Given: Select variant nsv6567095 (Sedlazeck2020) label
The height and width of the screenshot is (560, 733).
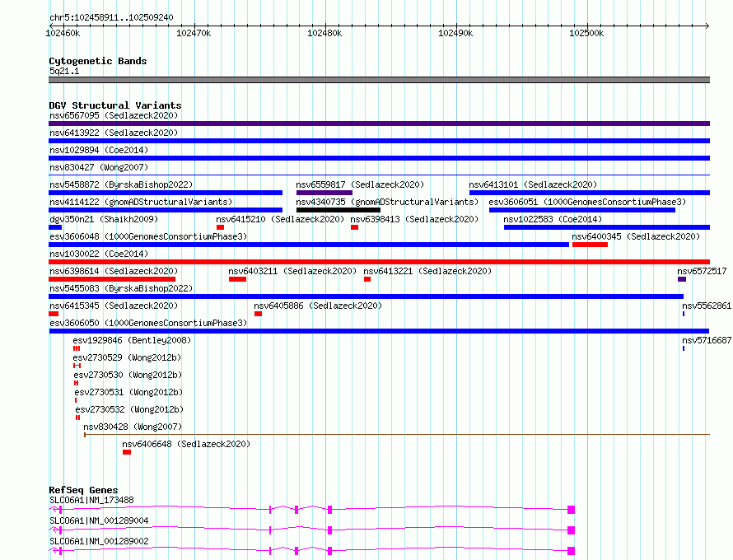Looking at the screenshot, I should click(114, 115).
